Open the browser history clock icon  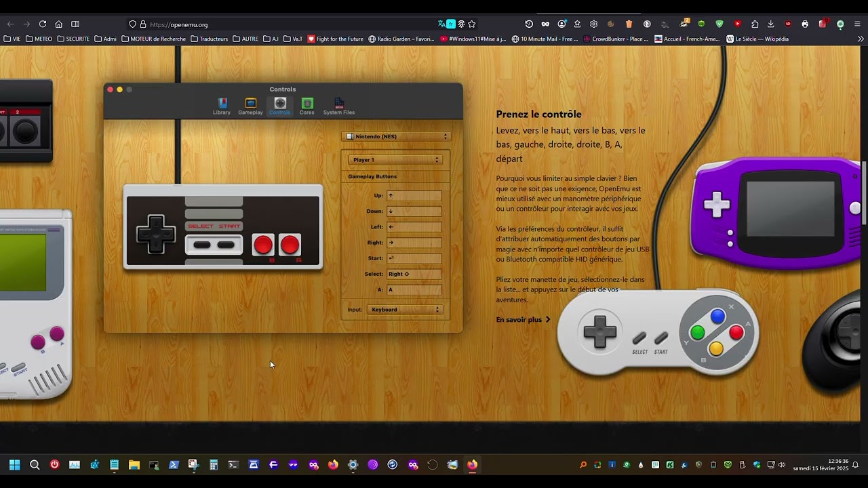529,24
